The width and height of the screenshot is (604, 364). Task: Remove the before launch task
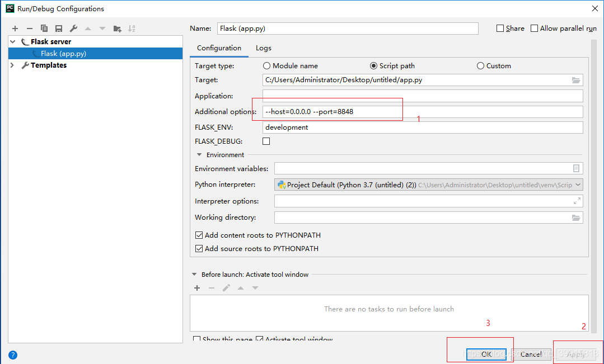click(x=212, y=288)
